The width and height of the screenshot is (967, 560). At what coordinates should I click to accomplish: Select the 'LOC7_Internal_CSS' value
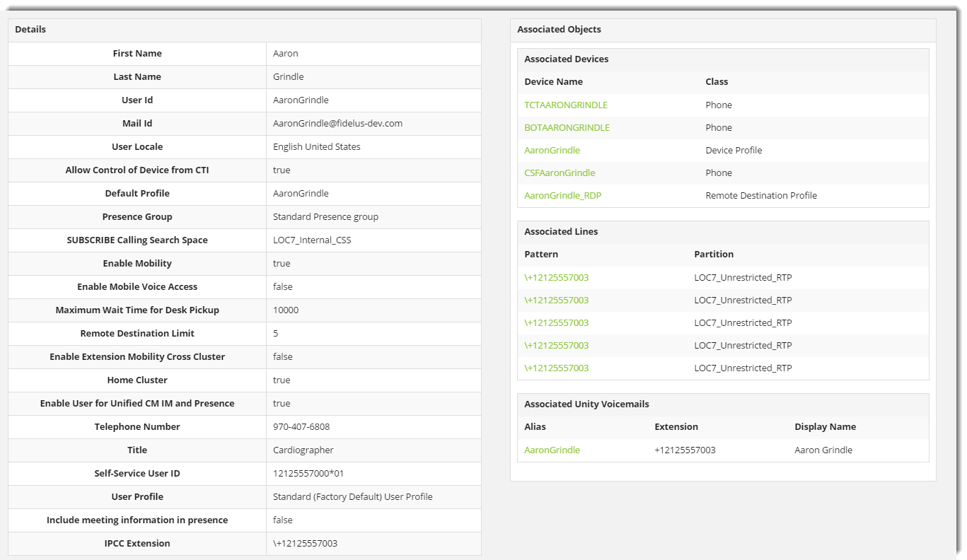pyautogui.click(x=312, y=240)
